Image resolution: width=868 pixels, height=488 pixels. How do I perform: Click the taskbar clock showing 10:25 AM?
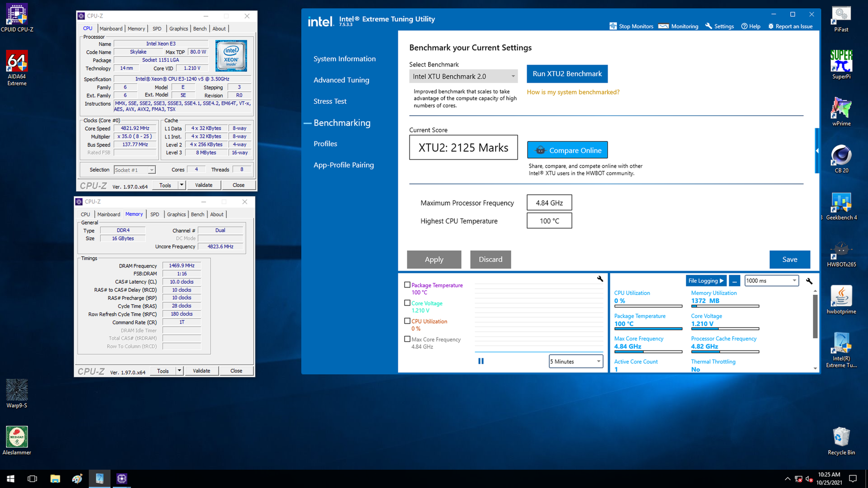[829, 479]
